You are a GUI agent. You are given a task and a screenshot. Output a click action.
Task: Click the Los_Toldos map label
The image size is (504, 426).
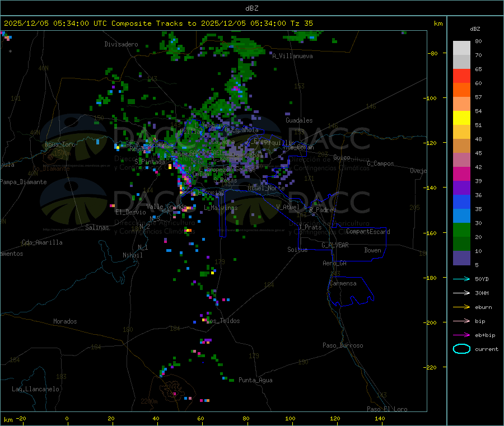pyautogui.click(x=223, y=321)
